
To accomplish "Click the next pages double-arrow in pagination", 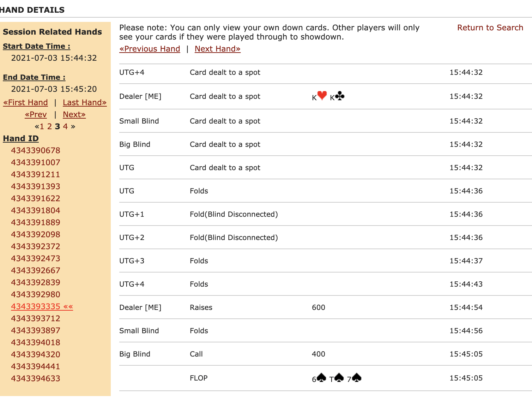I will tap(73, 126).
